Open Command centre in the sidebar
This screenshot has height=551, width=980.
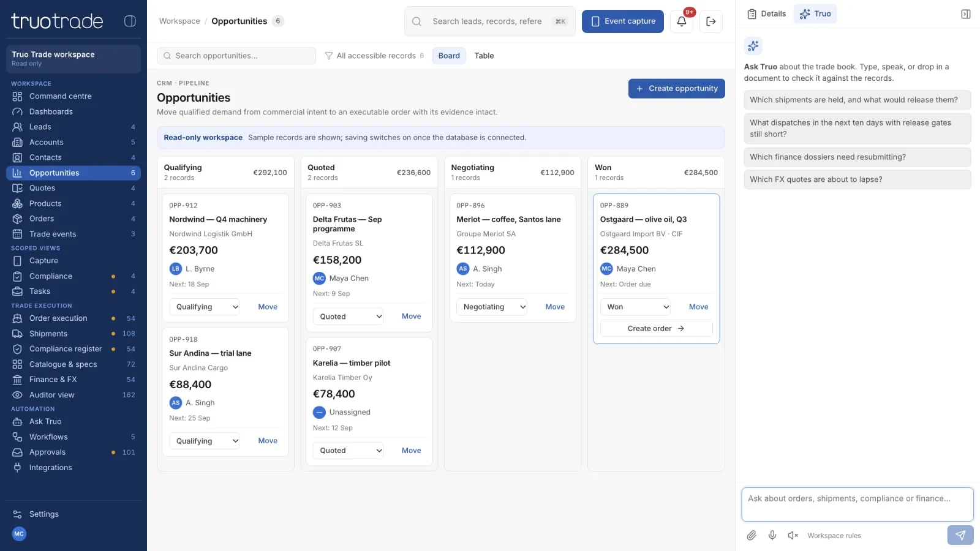pyautogui.click(x=73, y=96)
